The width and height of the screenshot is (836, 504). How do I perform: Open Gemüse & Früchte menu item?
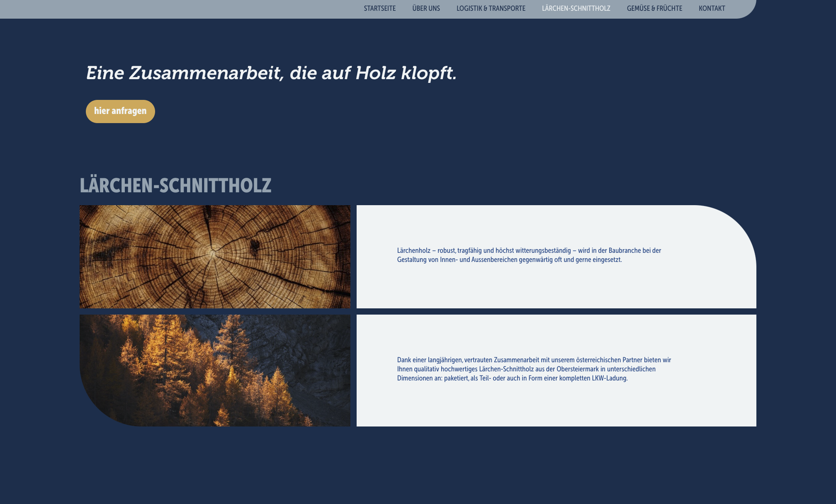tap(654, 8)
